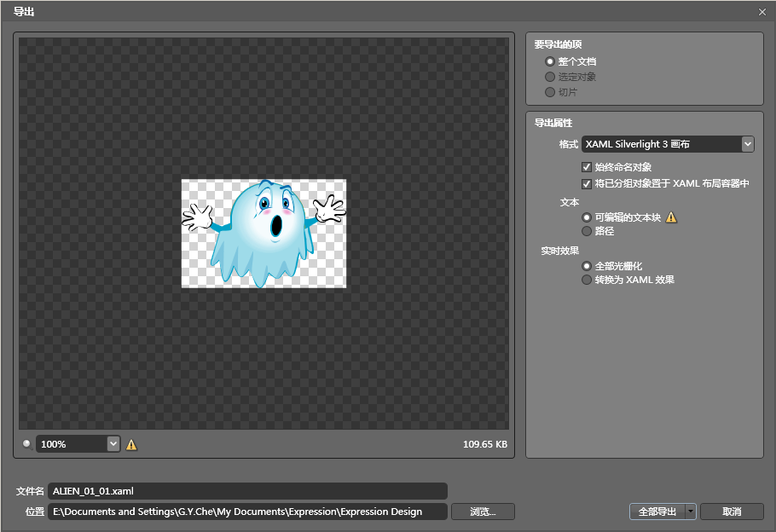Toggle 将已分组对象置于 XAML 布局容器中 checkbox
The image size is (776, 532).
coord(587,183)
